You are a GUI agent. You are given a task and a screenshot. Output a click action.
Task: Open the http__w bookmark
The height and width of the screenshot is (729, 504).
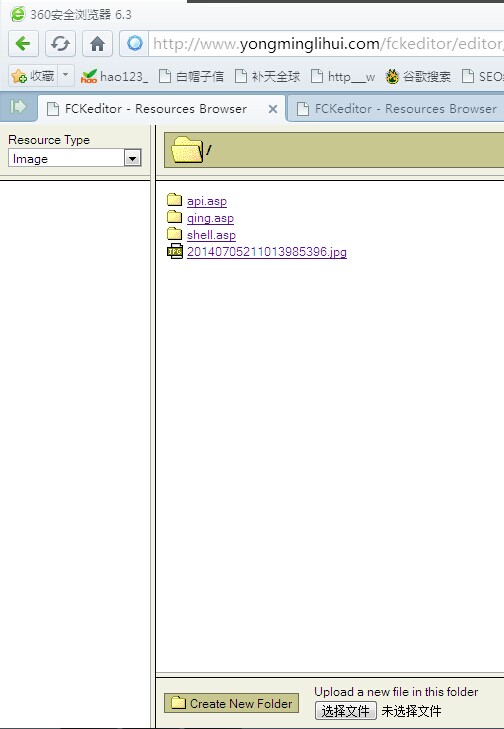(x=343, y=76)
